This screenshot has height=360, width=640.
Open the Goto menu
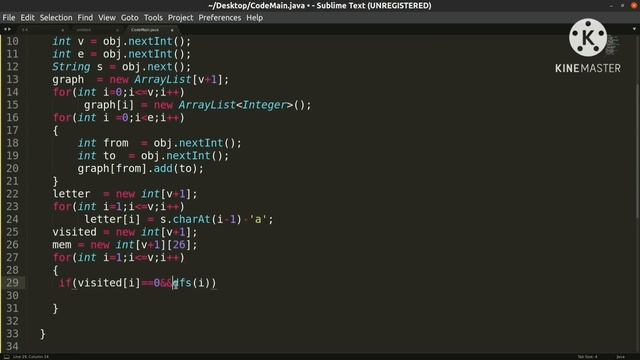pyautogui.click(x=129, y=18)
